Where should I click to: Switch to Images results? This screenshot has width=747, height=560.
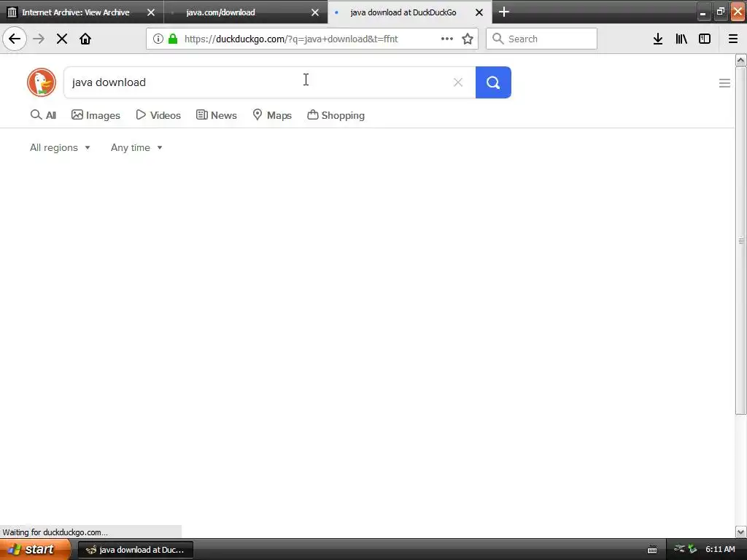pyautogui.click(x=96, y=115)
